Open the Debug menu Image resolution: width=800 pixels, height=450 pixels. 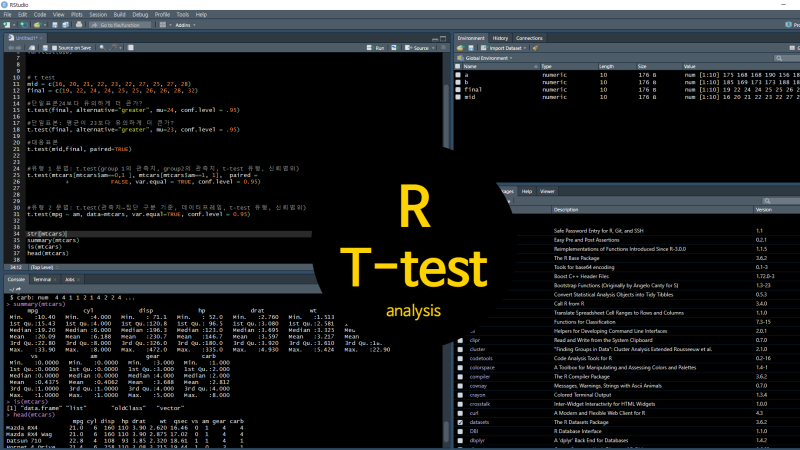point(140,15)
